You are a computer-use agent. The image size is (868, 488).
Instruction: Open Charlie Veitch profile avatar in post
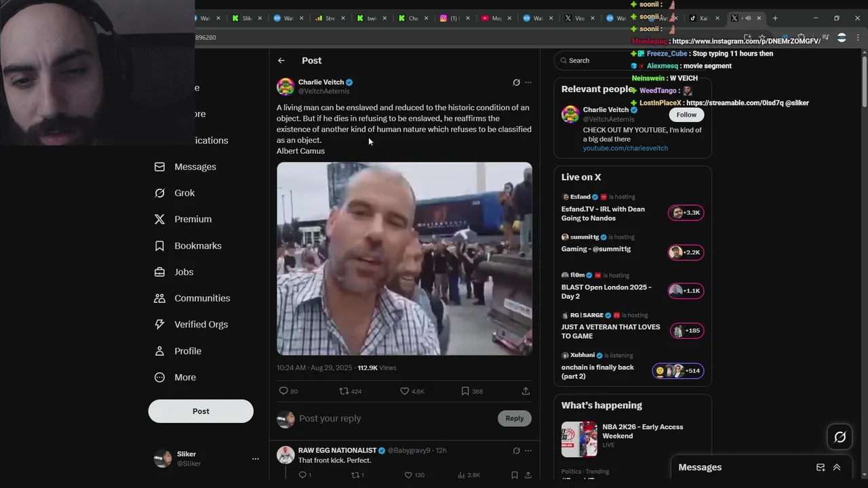click(x=285, y=87)
